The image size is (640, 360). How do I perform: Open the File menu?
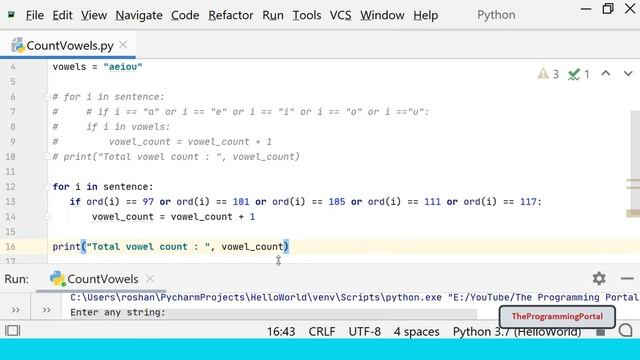(35, 15)
